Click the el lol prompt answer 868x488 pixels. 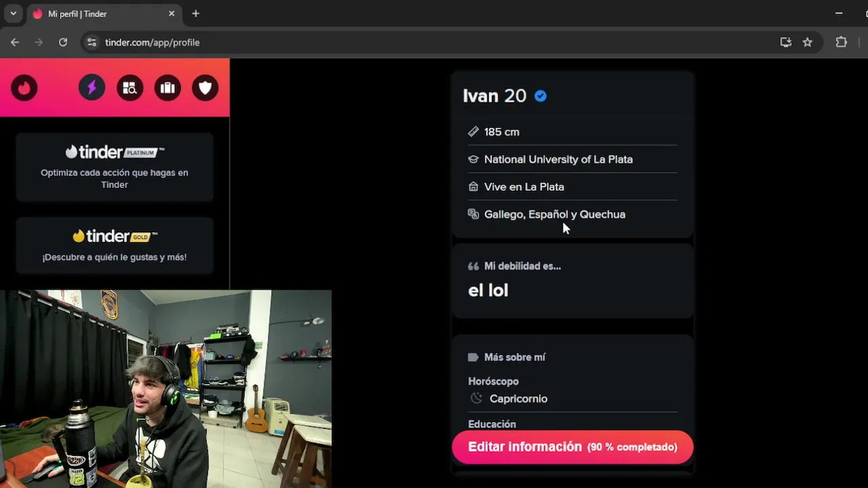coord(488,290)
